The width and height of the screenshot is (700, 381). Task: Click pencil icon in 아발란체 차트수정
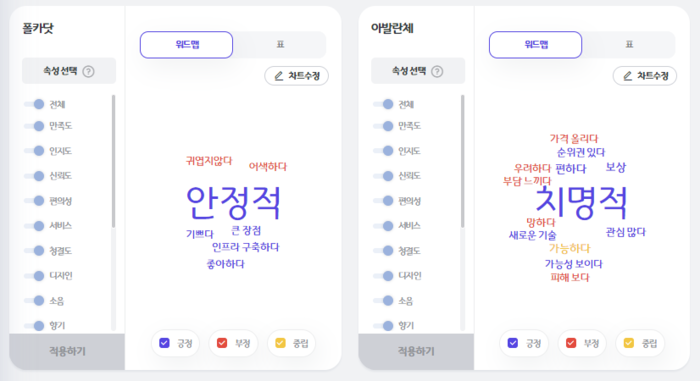point(628,76)
